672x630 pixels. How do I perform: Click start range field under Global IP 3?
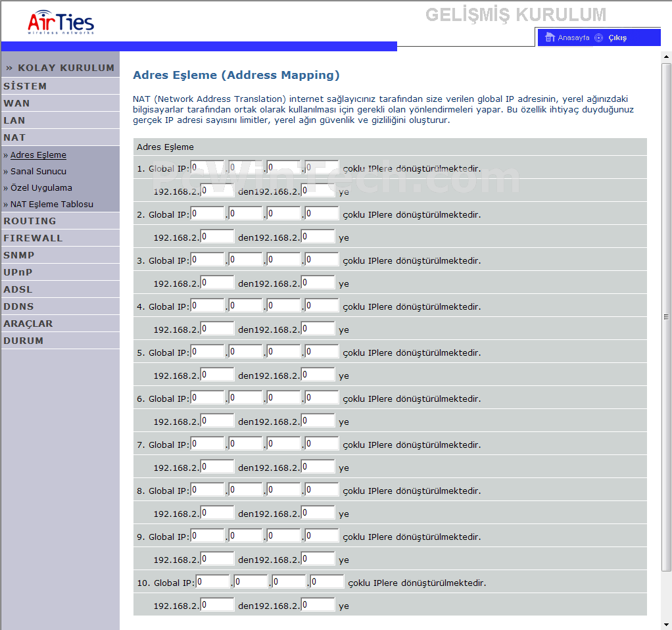tap(218, 283)
